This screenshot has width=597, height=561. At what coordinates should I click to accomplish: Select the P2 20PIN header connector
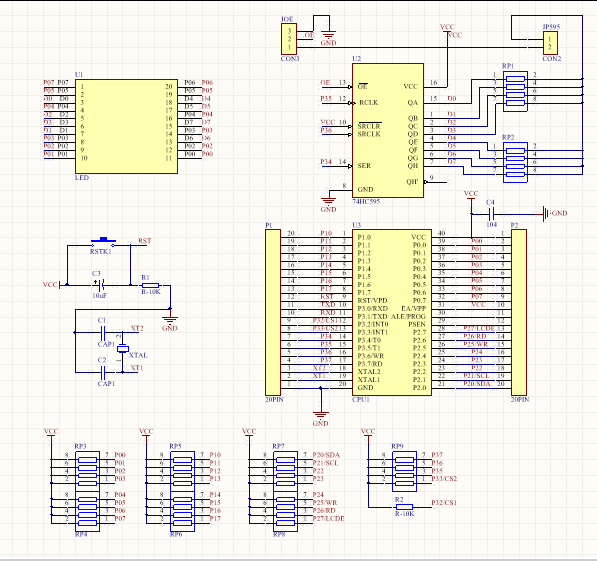519,312
